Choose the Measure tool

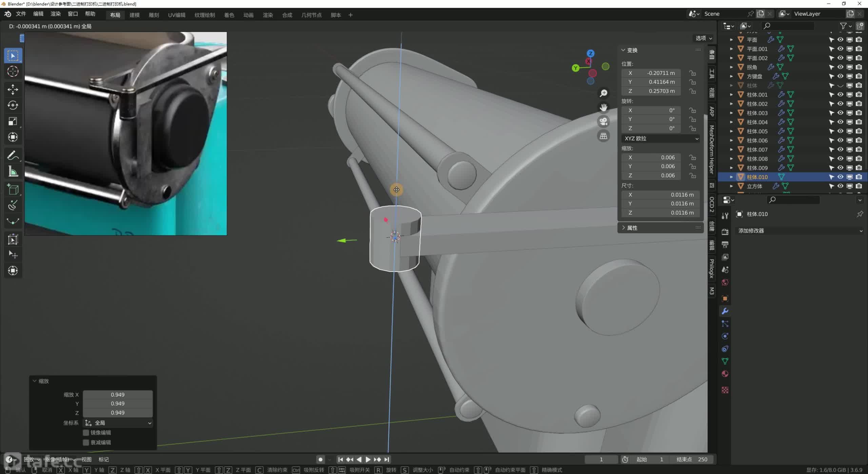pos(13,172)
